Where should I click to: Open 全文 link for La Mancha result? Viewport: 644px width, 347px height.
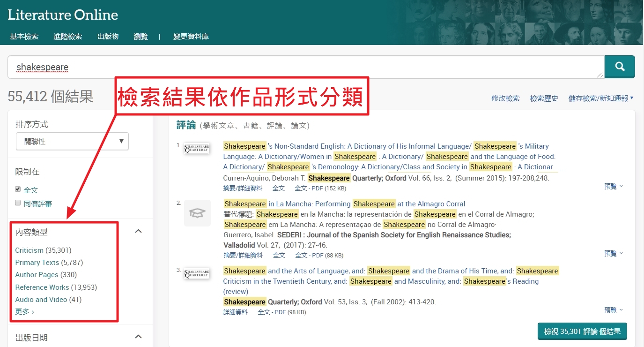pyautogui.click(x=279, y=255)
